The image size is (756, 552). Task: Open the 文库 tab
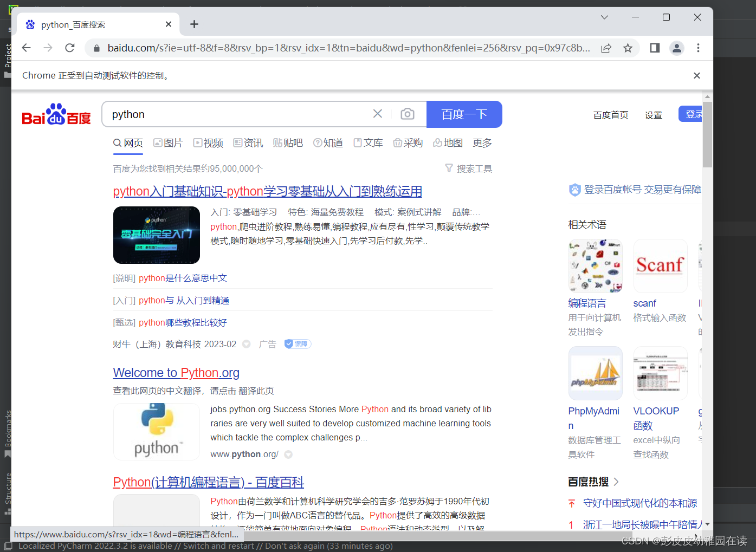368,143
